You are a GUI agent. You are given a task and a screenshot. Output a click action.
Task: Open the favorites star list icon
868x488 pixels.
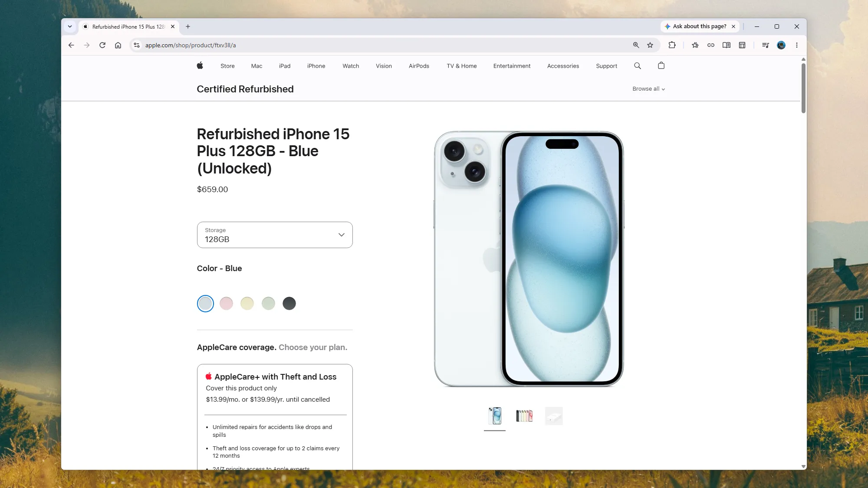695,45
